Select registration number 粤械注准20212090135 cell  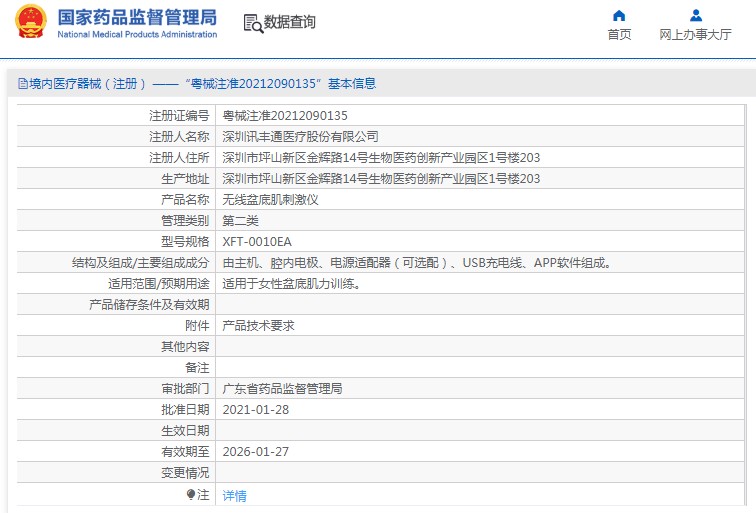284,116
